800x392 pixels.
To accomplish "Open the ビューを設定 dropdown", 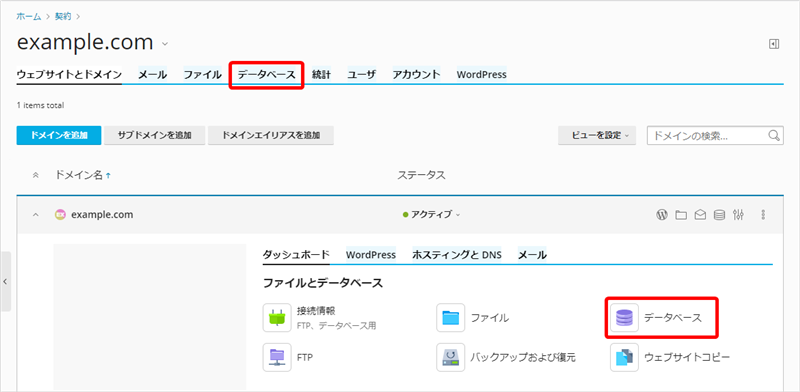I will 597,135.
